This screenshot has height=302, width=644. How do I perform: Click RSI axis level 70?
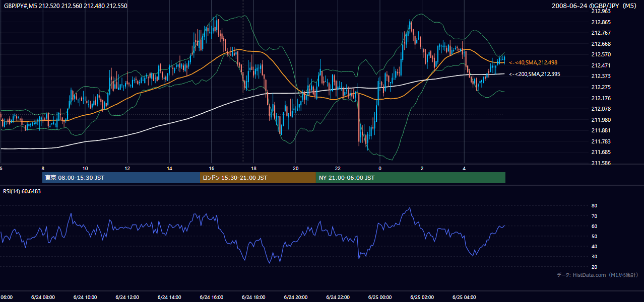pyautogui.click(x=594, y=216)
